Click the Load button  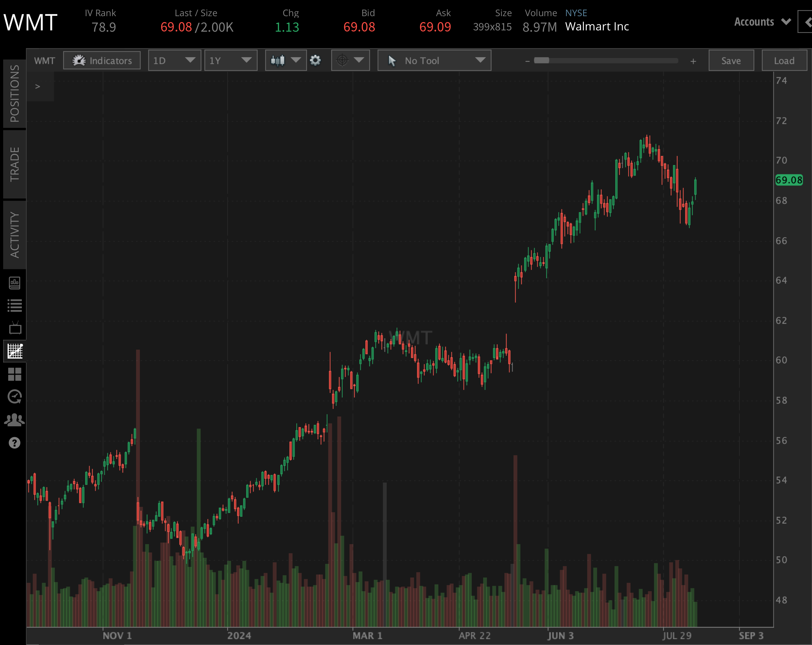784,60
